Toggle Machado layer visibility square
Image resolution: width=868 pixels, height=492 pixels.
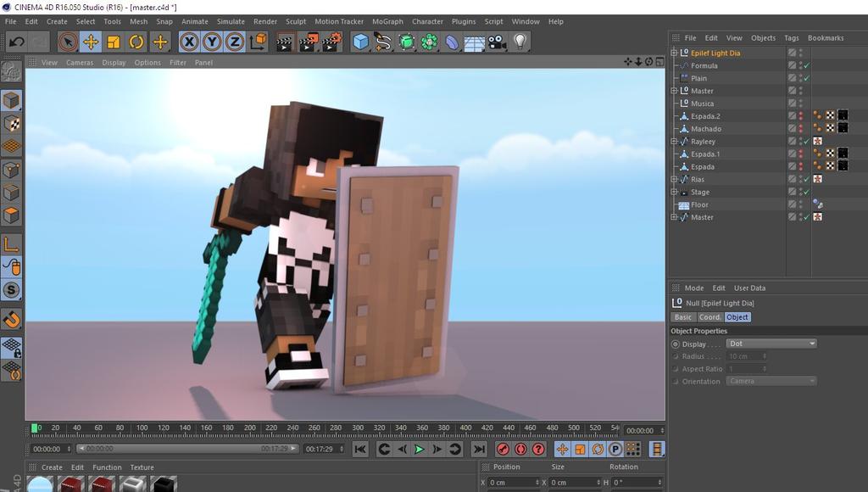[x=793, y=129]
